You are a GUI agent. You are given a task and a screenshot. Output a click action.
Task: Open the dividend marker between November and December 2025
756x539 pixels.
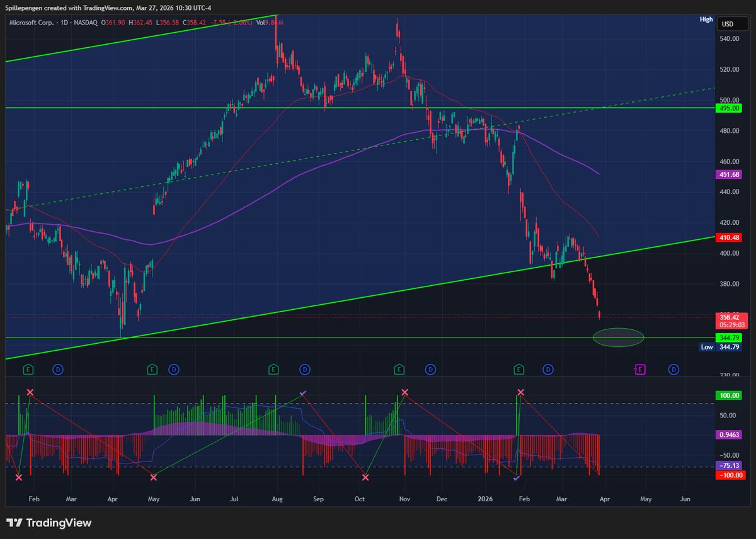[x=430, y=369]
